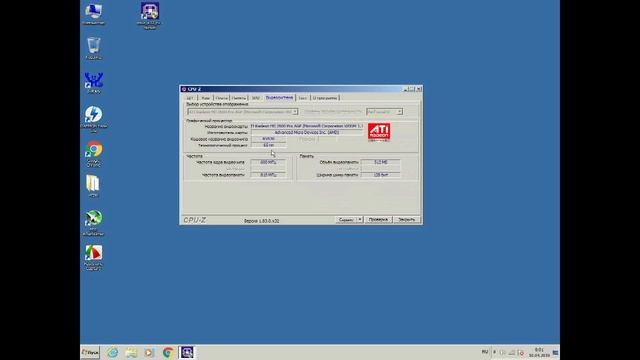Click the Сервис button

pyautogui.click(x=346, y=220)
